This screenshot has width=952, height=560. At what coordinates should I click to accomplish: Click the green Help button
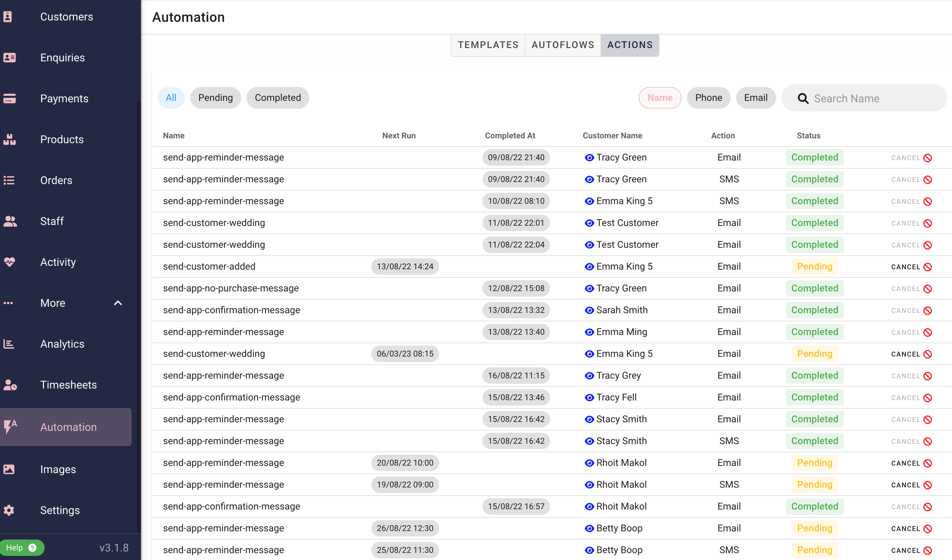[21, 547]
